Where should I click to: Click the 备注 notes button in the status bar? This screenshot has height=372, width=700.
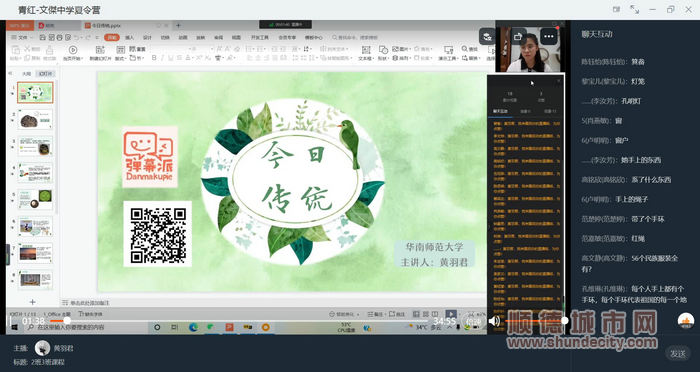coord(375,314)
